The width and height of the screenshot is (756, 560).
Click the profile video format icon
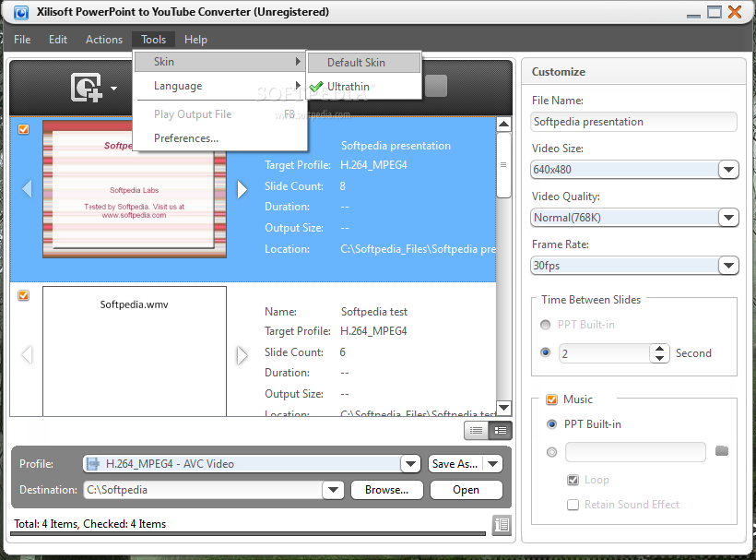(93, 463)
